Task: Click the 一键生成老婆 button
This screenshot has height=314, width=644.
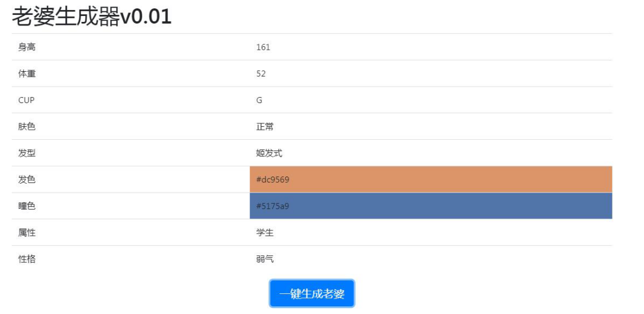Action: pos(312,294)
